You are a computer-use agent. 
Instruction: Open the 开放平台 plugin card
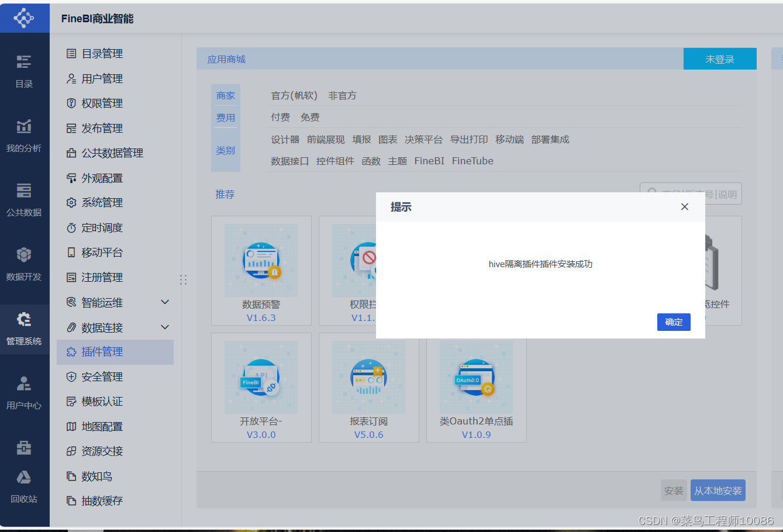261,388
